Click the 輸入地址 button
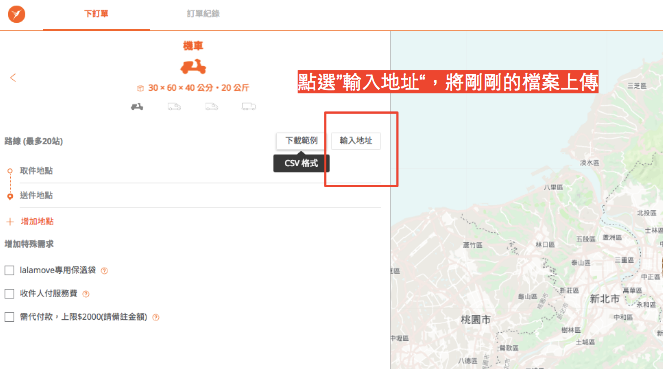 (x=356, y=141)
